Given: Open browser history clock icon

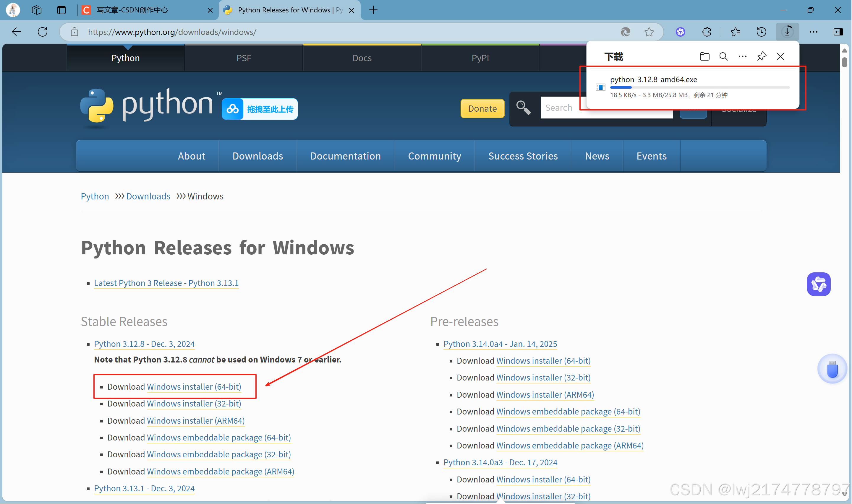Looking at the screenshot, I should [x=761, y=32].
